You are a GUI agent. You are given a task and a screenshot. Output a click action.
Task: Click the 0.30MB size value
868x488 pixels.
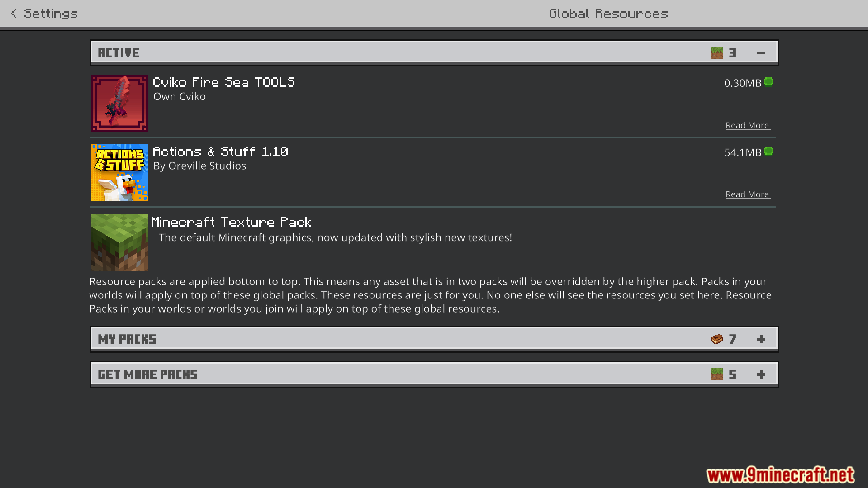(743, 83)
